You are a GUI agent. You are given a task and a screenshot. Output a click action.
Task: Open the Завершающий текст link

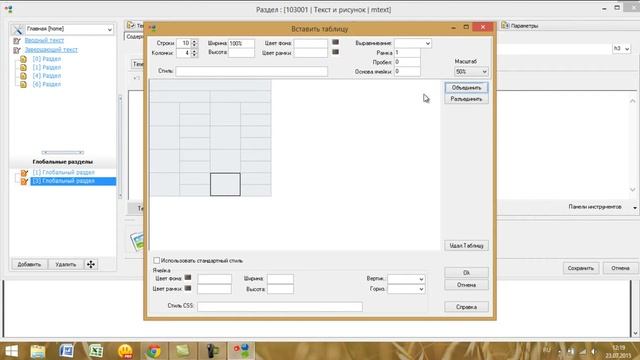[51, 50]
